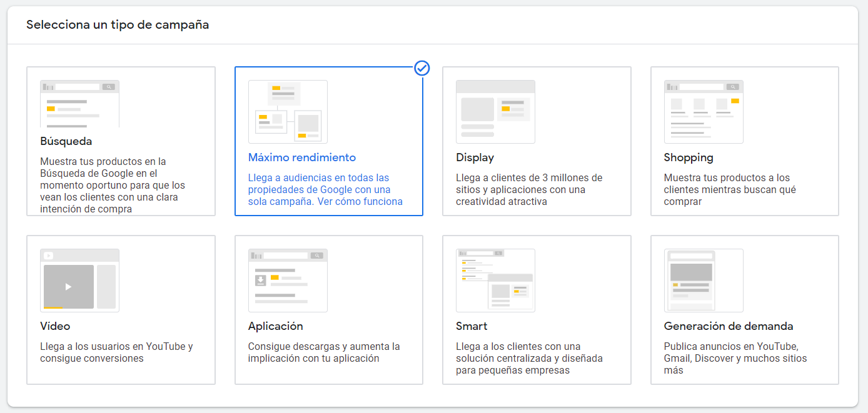Select the Smart campaign title
This screenshot has height=413, width=868.
472,326
